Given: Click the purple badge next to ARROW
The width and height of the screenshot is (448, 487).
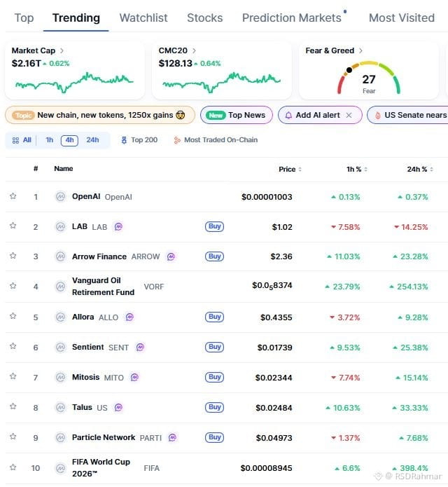Looking at the screenshot, I should (171, 256).
